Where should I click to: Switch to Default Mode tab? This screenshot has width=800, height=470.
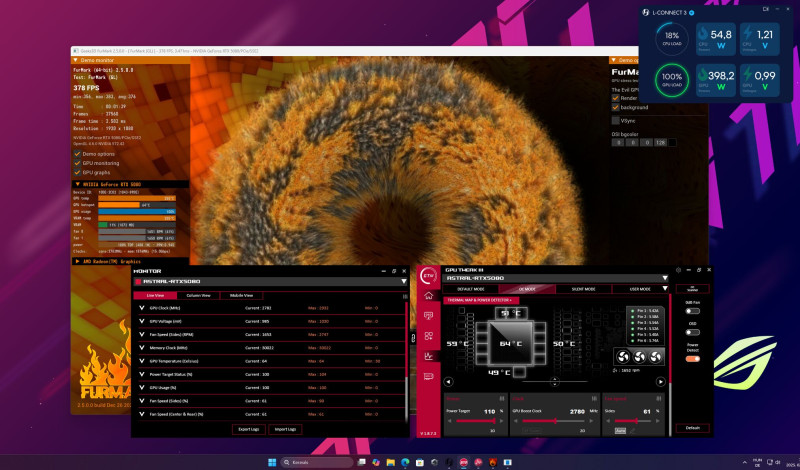470,289
